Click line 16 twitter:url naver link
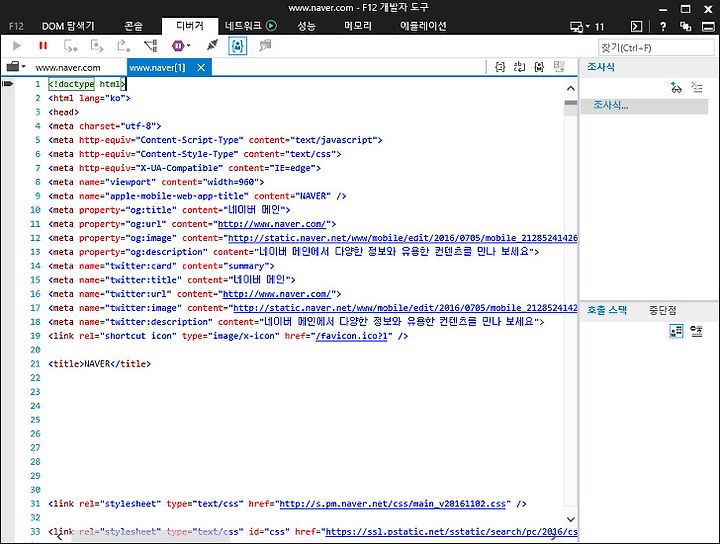 [x=276, y=294]
